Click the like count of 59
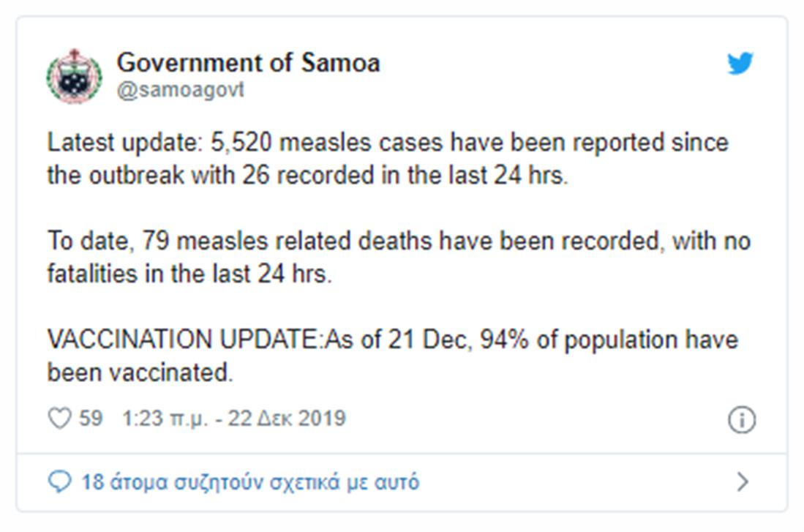This screenshot has width=804, height=532. tap(91, 419)
